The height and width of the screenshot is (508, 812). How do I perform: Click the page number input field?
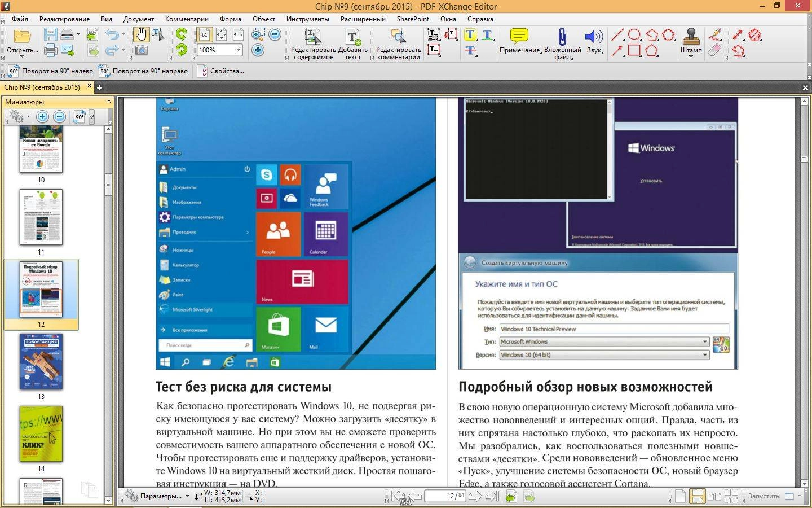444,496
